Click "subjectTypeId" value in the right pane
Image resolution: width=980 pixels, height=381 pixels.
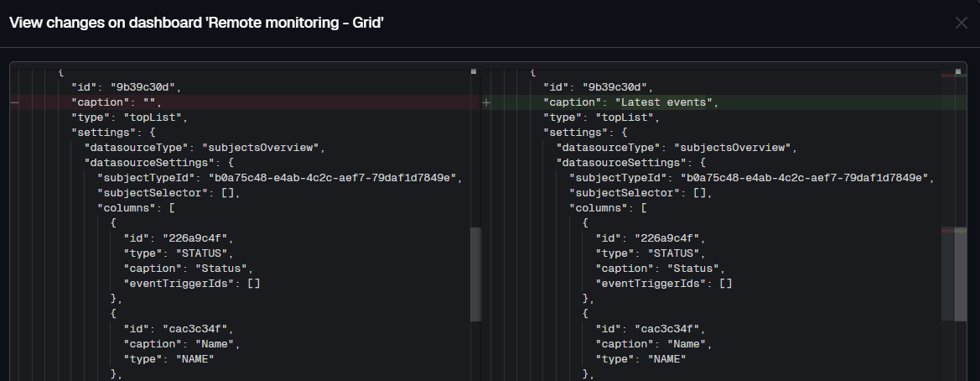point(805,178)
